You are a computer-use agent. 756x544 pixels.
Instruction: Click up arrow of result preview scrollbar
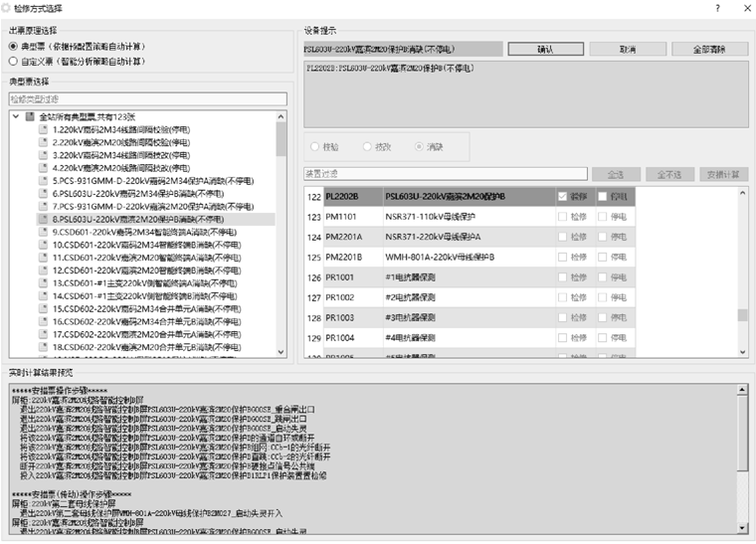point(742,389)
